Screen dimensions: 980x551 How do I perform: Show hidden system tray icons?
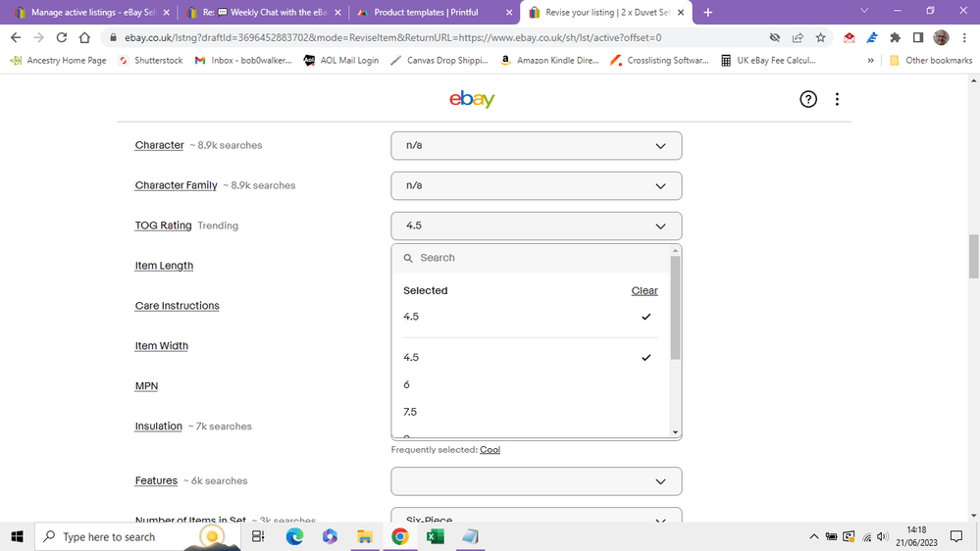814,536
